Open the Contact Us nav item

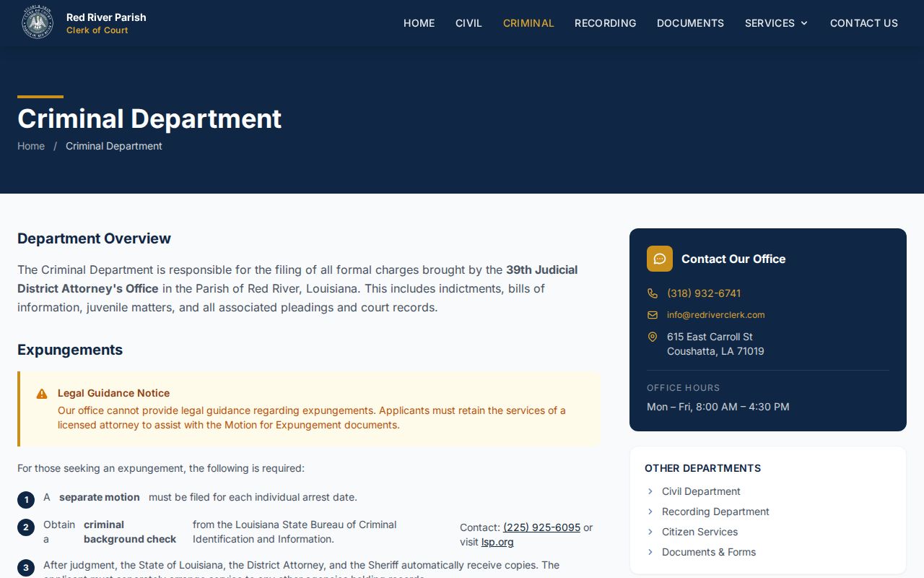tap(864, 23)
